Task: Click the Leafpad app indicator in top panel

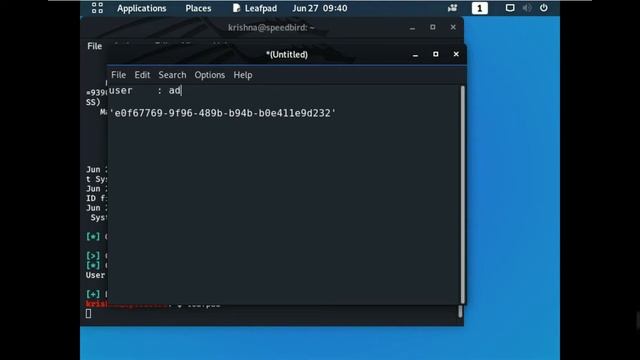Action: point(255,8)
